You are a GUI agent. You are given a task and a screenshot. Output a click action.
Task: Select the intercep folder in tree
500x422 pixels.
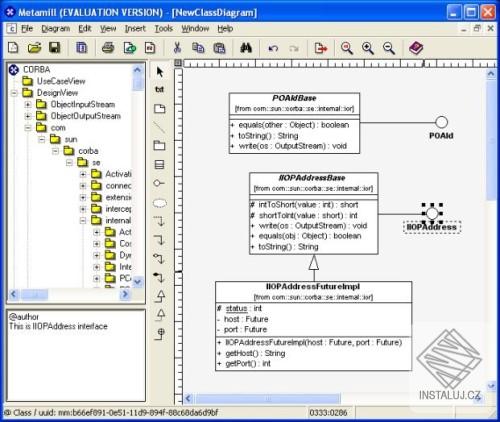(118, 209)
